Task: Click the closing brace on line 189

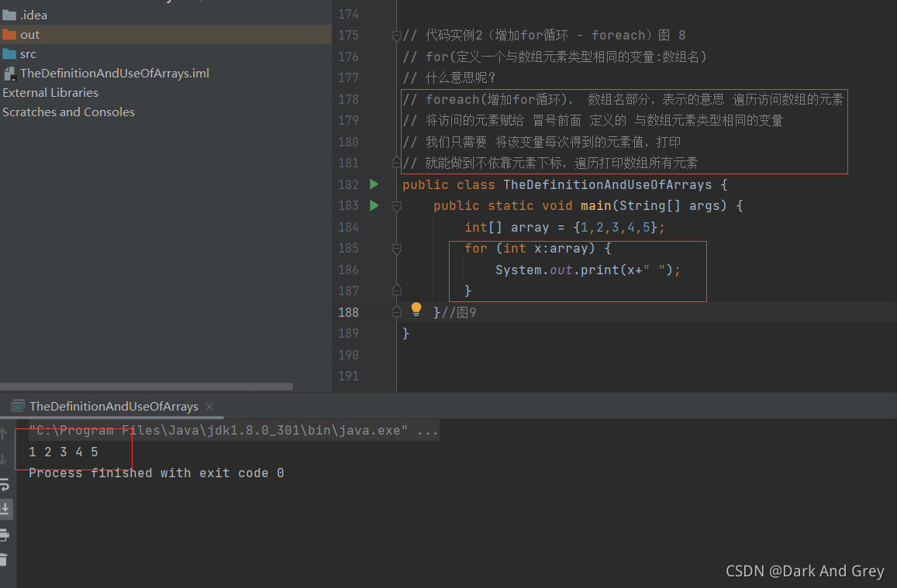Action: pos(405,333)
